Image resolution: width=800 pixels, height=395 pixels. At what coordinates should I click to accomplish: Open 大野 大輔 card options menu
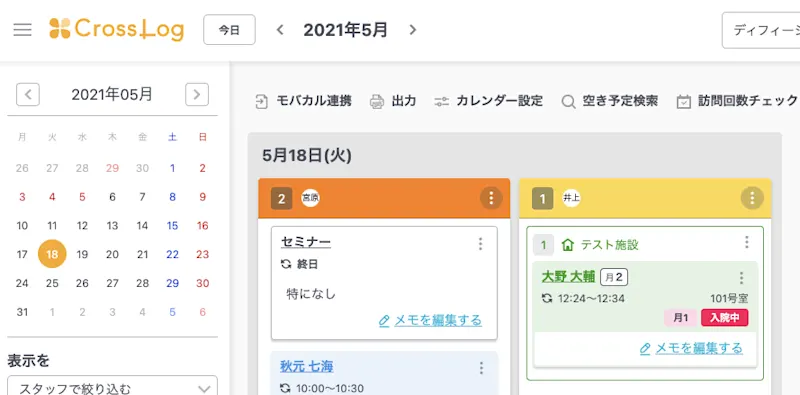(741, 278)
